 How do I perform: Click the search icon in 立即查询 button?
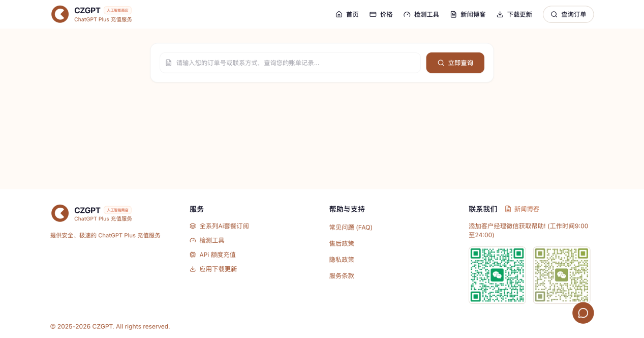tap(441, 63)
